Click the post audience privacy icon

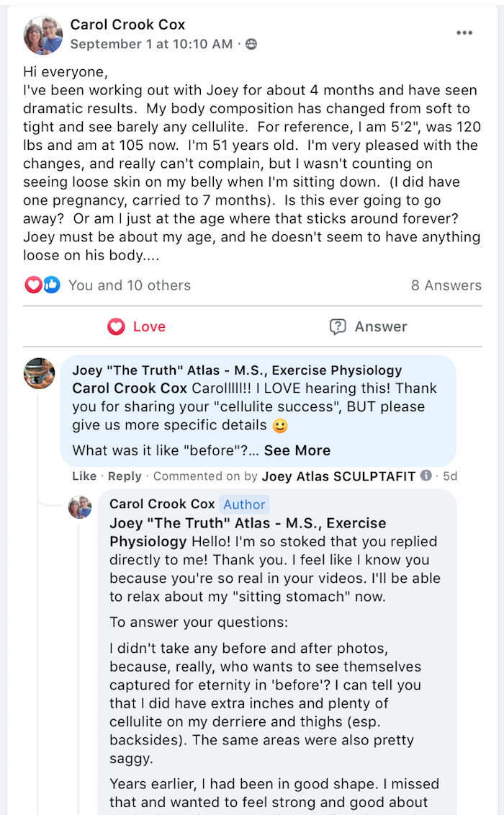click(251, 45)
